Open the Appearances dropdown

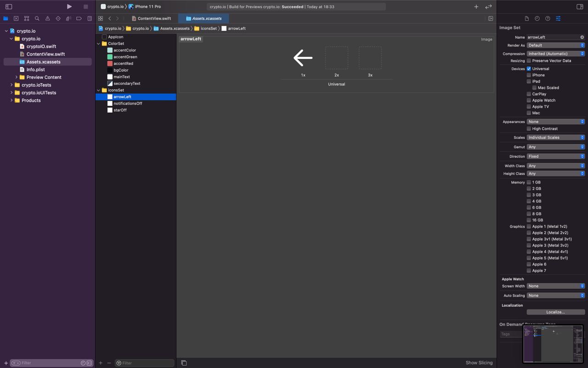coord(555,122)
